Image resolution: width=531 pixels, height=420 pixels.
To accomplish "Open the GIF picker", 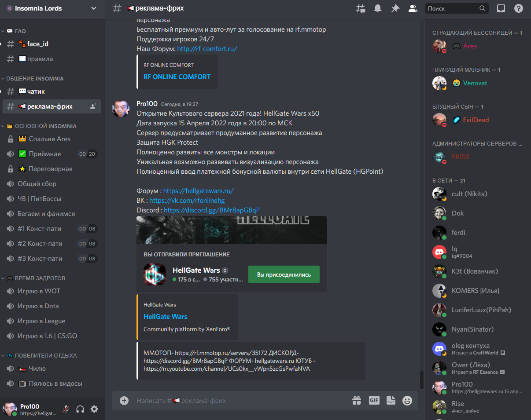I will click(x=374, y=400).
